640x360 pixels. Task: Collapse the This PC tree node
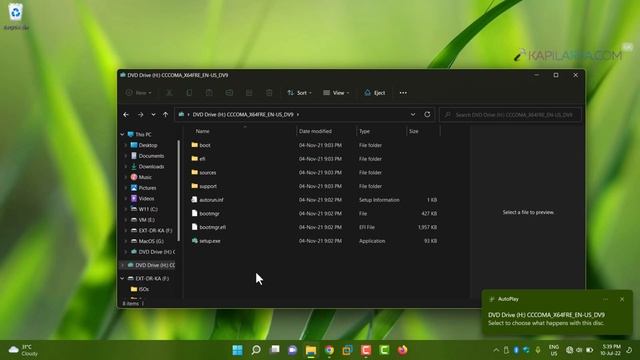coord(122,134)
